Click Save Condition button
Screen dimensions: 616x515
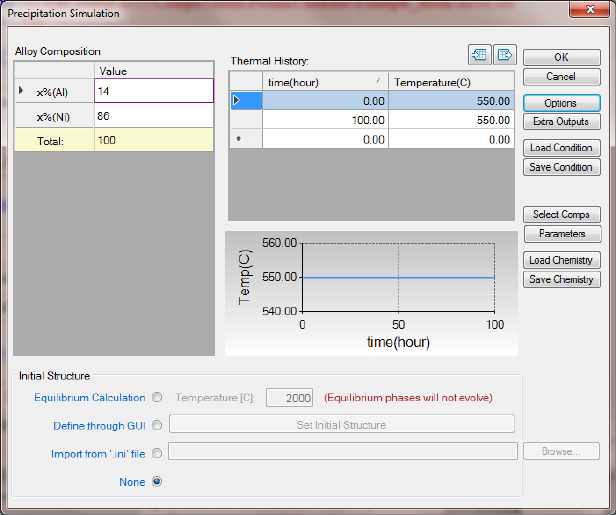tap(562, 167)
